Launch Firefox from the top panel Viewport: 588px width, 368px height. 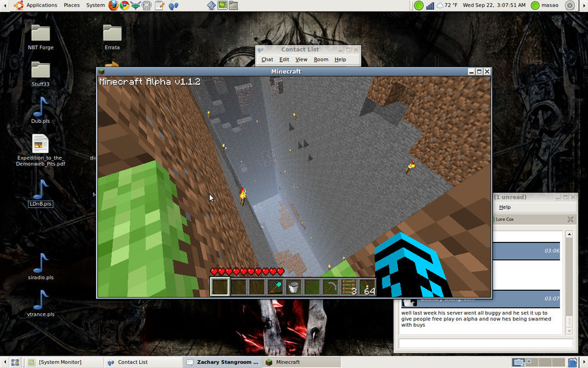pos(113,5)
